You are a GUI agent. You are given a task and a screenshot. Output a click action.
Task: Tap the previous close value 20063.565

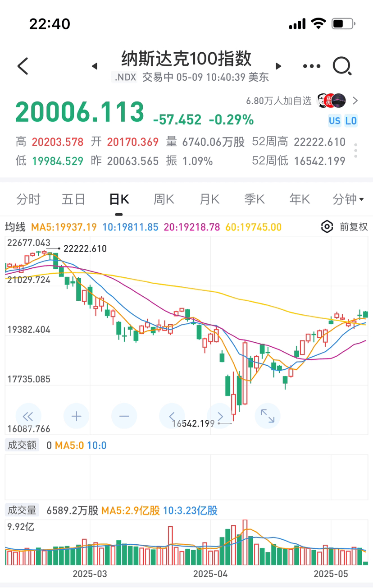click(133, 161)
